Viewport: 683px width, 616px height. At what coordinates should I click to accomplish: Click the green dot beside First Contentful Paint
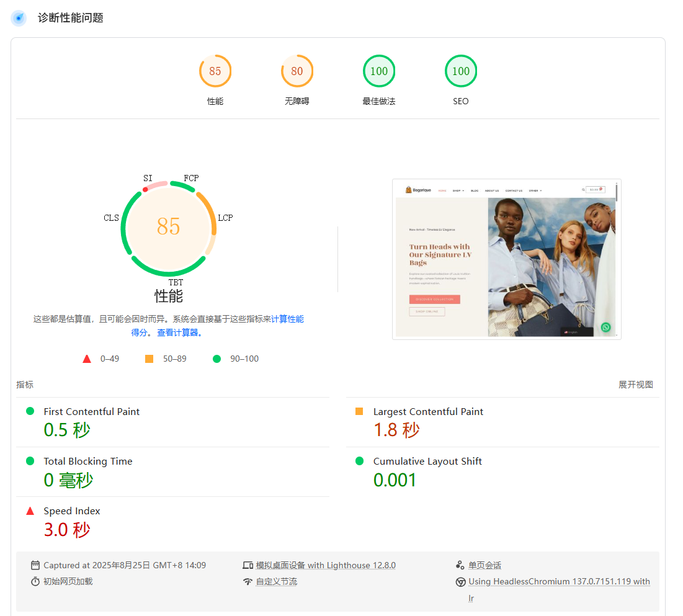(x=30, y=411)
